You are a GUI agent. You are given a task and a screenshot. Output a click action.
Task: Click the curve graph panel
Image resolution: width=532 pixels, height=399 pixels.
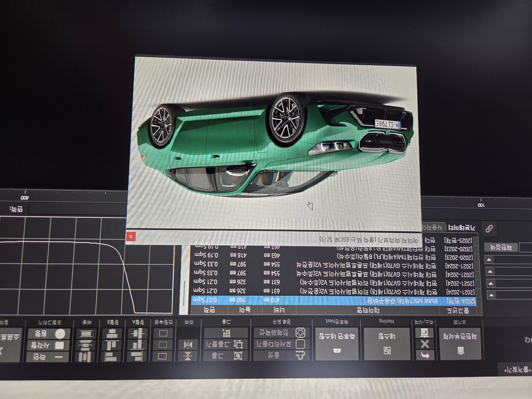click(x=87, y=266)
